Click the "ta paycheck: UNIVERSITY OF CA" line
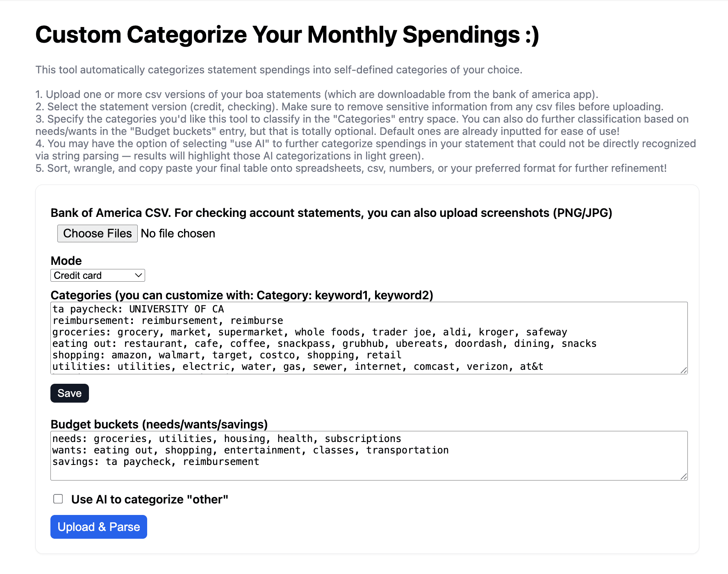The width and height of the screenshot is (728, 574). [138, 309]
